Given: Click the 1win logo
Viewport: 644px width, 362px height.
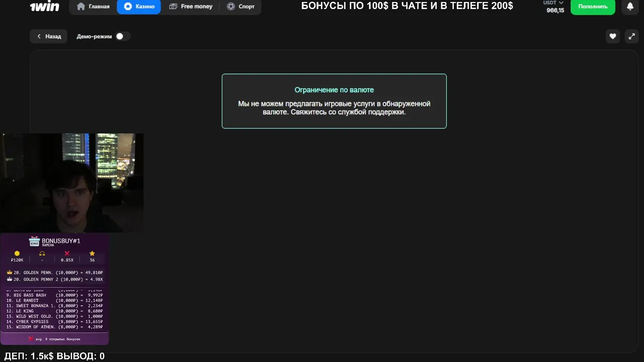Looking at the screenshot, I should [x=45, y=7].
